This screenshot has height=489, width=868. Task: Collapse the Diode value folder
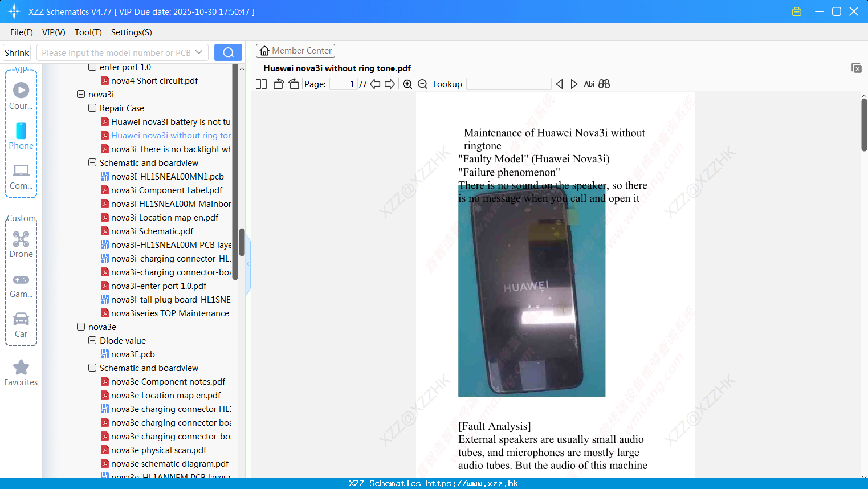click(x=92, y=340)
